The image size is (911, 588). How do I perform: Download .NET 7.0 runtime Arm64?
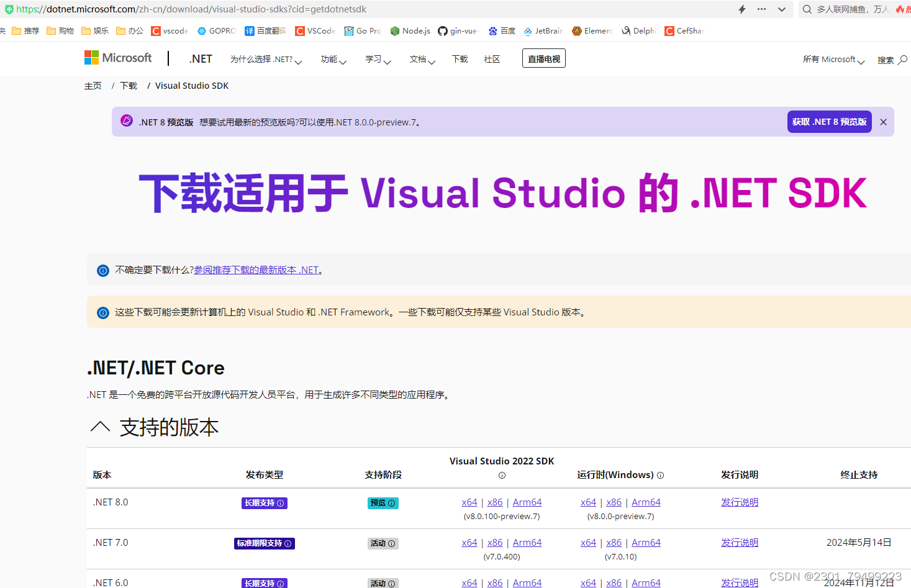[646, 543]
